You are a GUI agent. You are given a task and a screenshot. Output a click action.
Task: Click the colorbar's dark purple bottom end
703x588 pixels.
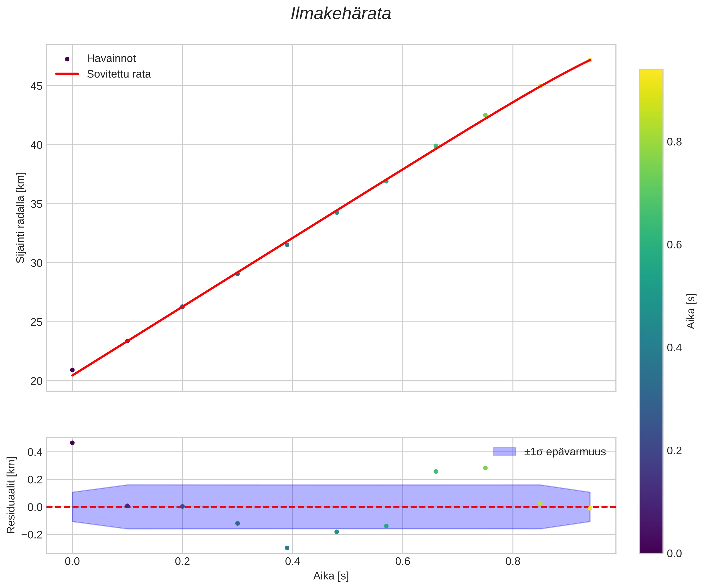(x=651, y=550)
